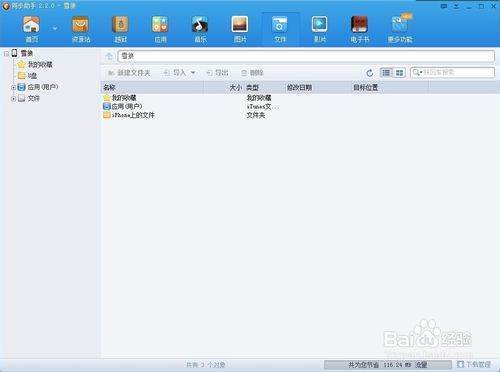
Task: Click the 导入 import button
Action: tap(175, 73)
